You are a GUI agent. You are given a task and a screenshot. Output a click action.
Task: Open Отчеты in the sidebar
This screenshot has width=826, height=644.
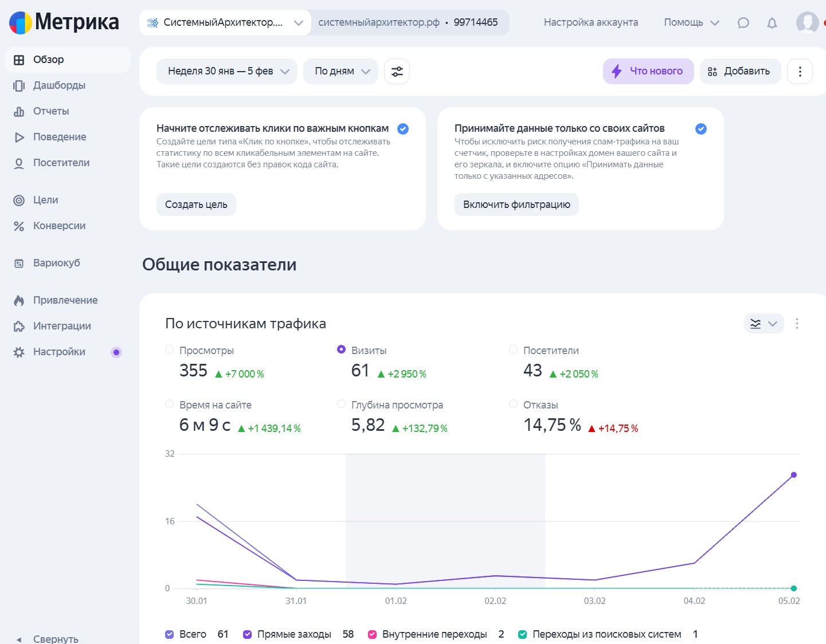[51, 111]
